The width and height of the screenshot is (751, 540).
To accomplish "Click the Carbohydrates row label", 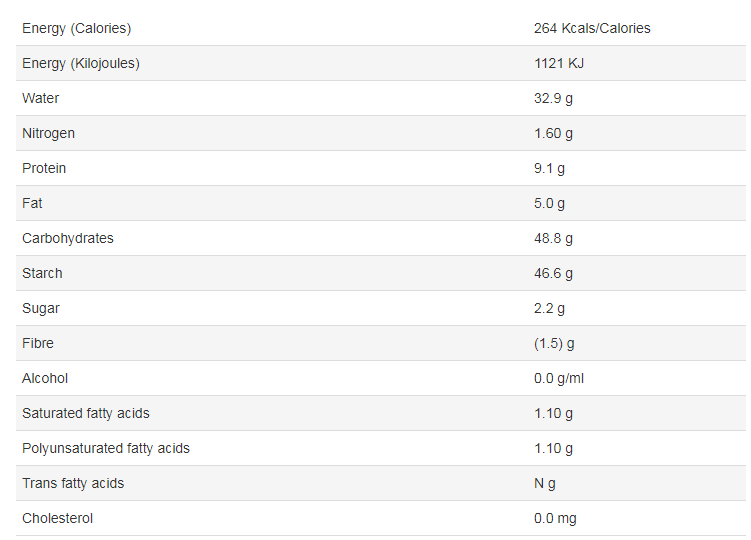I will (x=68, y=238).
